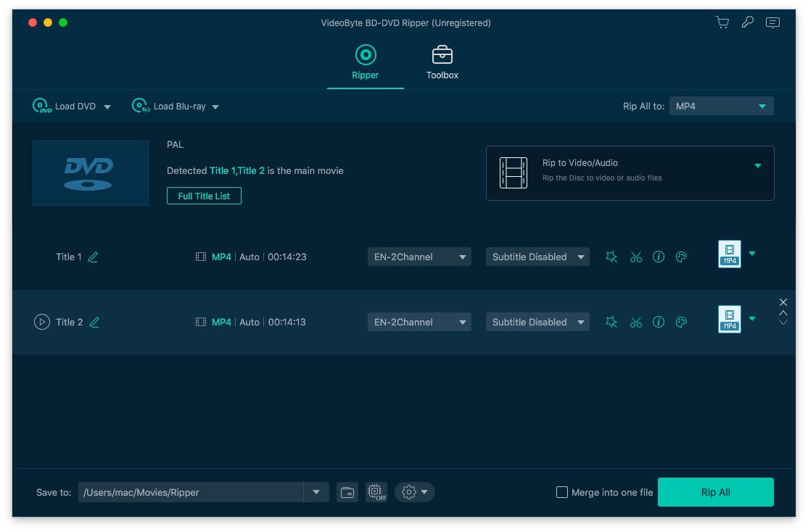The image size is (808, 532).
Task: Open the EN-2Channel audio dropdown for Title 1
Action: pyautogui.click(x=419, y=257)
